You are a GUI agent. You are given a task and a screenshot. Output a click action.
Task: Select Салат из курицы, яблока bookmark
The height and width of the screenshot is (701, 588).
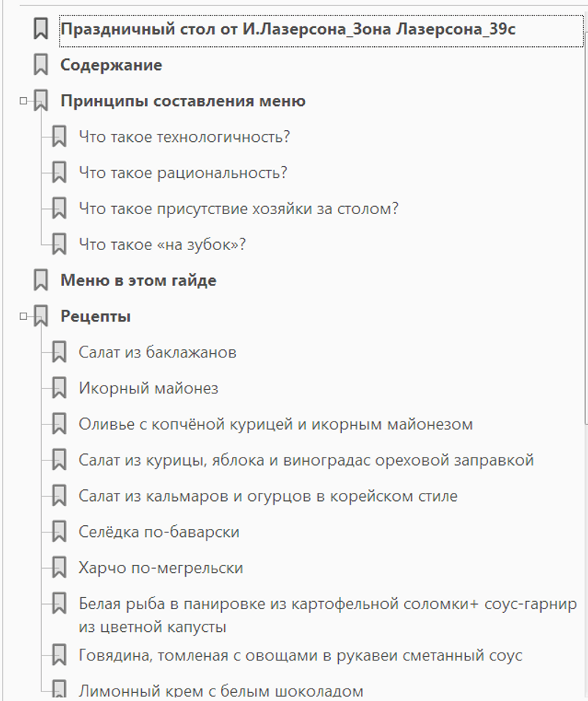306,460
